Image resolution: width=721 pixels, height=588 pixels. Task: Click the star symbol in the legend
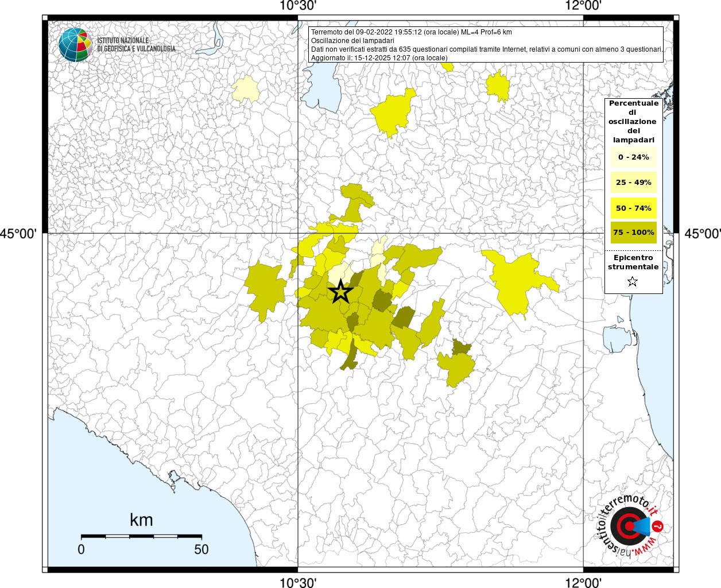click(633, 281)
